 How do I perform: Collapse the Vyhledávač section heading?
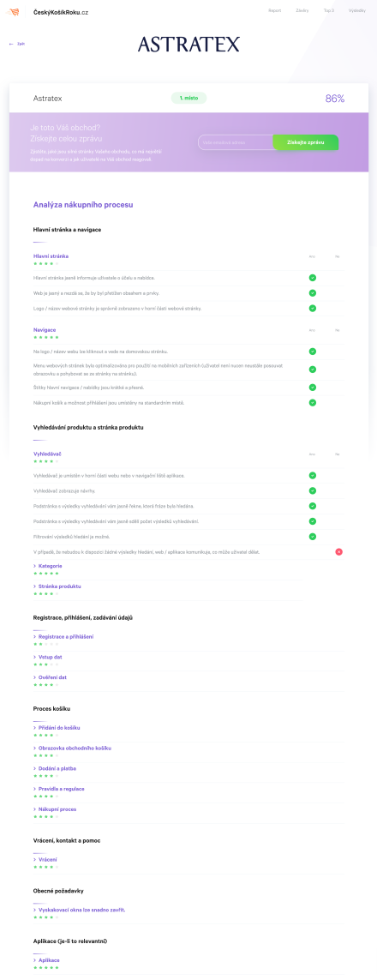pyautogui.click(x=47, y=454)
